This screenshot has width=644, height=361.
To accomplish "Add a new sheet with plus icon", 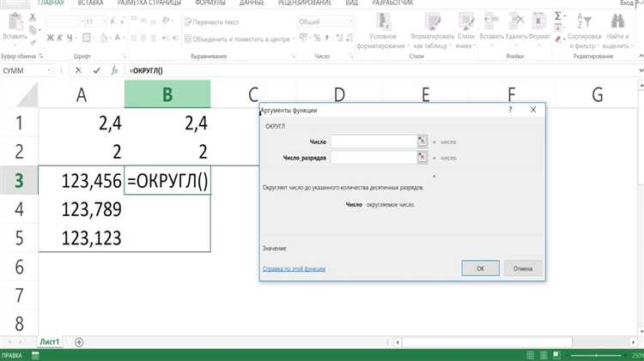I will (79, 342).
